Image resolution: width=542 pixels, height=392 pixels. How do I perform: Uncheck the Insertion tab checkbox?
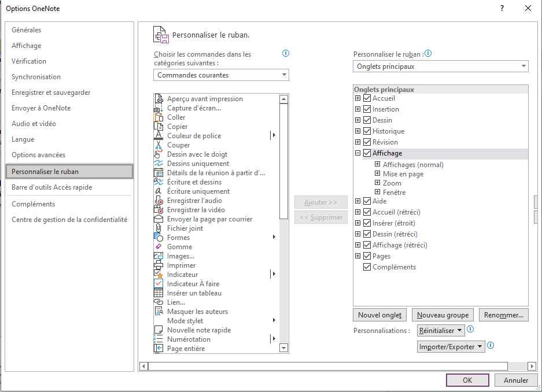click(367, 109)
